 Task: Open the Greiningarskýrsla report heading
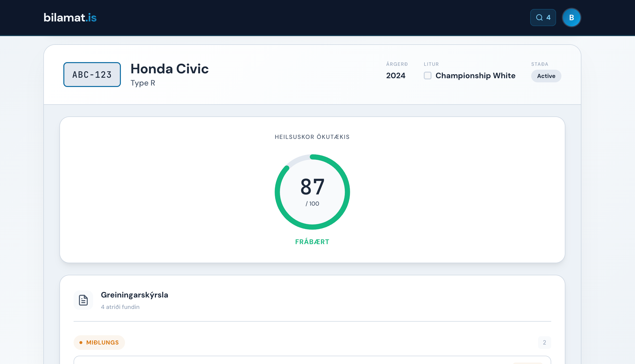click(x=135, y=295)
